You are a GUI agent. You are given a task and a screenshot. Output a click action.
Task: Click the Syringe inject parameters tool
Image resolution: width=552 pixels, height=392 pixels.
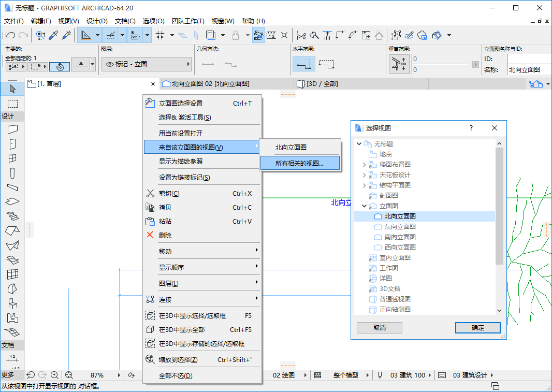click(x=67, y=35)
